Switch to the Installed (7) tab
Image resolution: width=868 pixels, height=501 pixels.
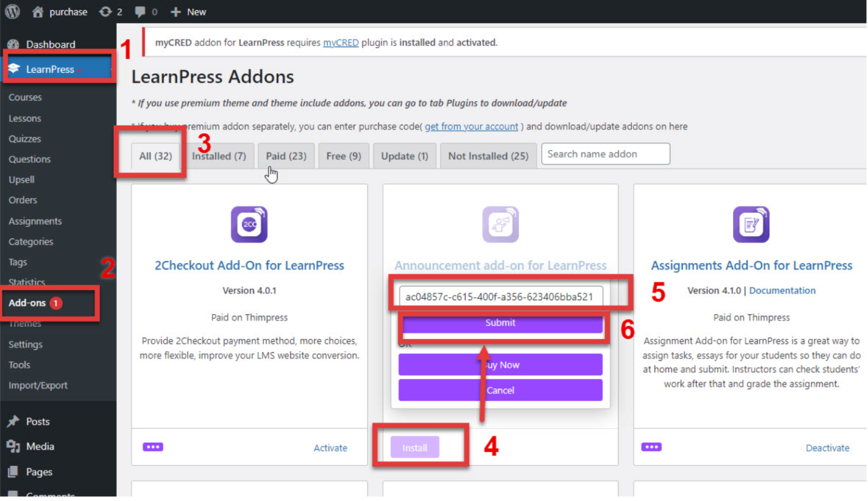tap(219, 156)
